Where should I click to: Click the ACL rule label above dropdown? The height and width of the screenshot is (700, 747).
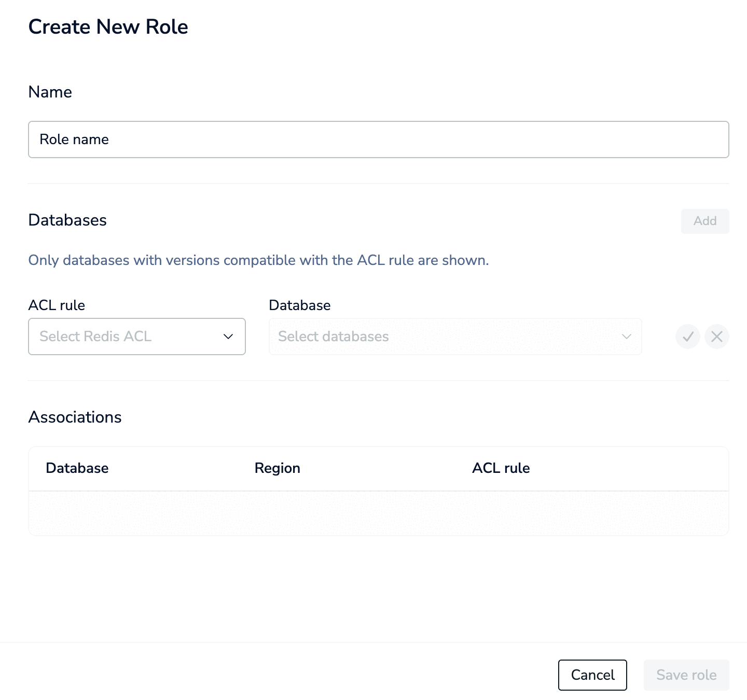pyautogui.click(x=57, y=305)
